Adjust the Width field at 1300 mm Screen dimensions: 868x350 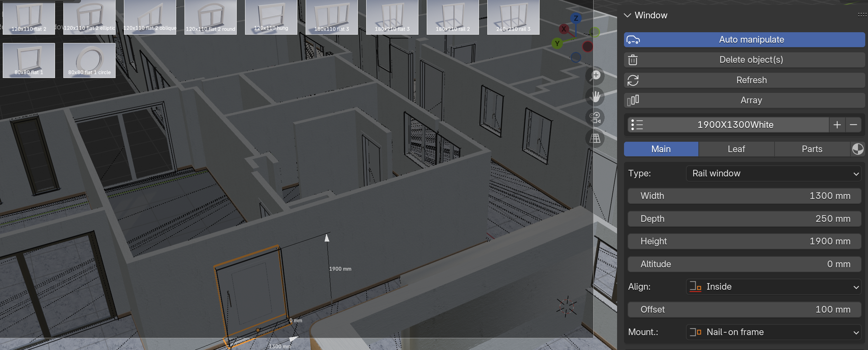pos(744,196)
